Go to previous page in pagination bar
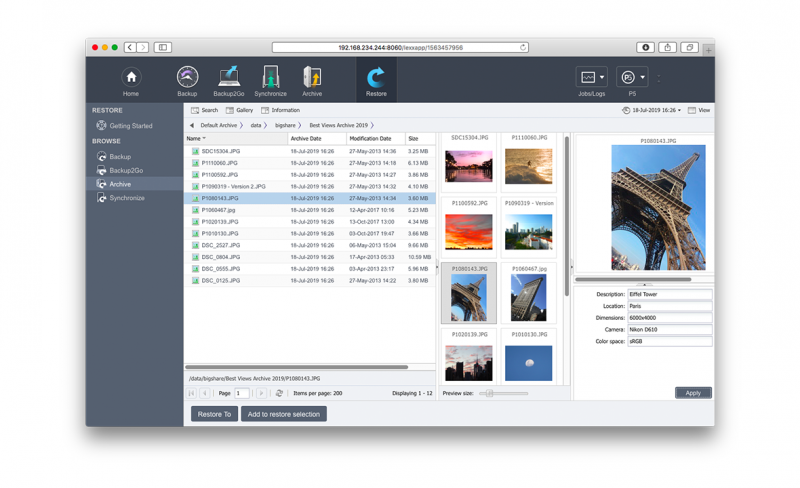800x488 pixels. [205, 393]
